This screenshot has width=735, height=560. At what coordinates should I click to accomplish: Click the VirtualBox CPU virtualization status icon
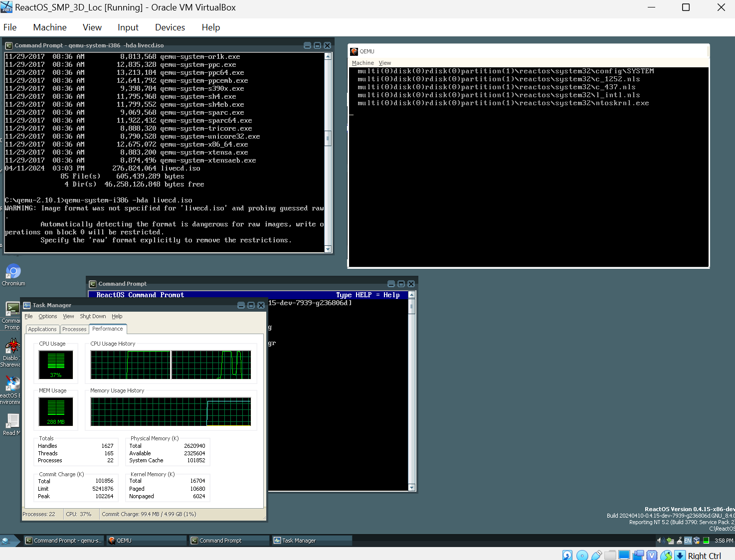652,555
